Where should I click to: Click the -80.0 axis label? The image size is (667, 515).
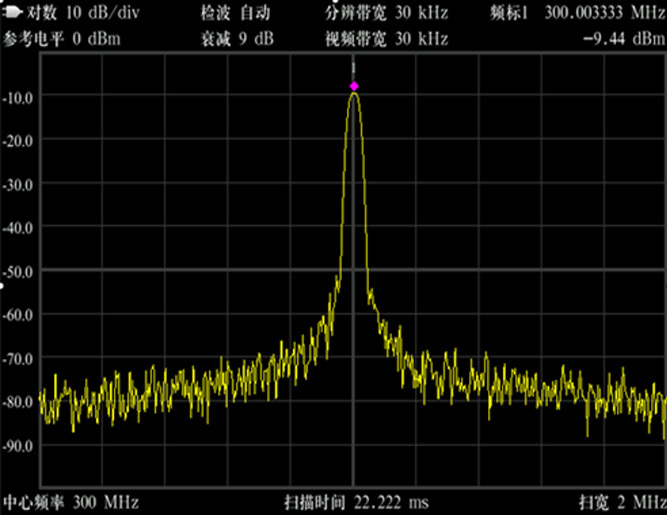(x=18, y=402)
